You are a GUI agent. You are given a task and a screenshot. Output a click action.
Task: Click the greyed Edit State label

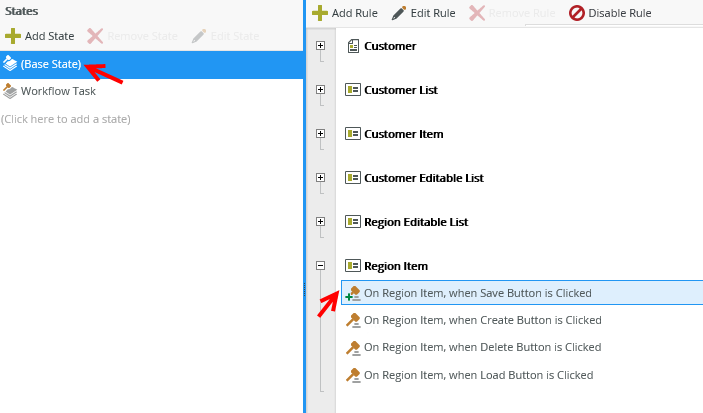(235, 36)
